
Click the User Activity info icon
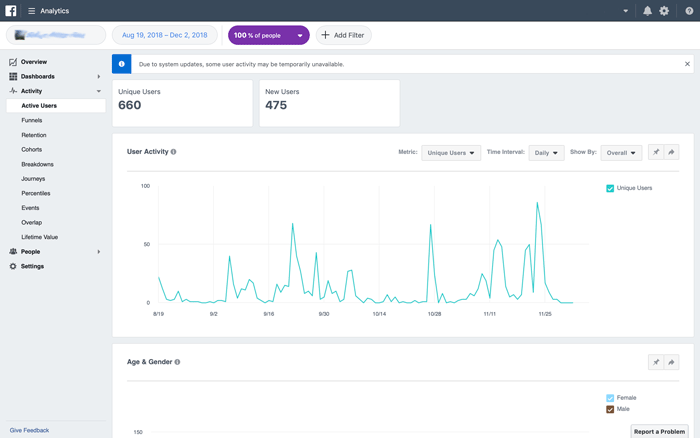[x=174, y=152]
